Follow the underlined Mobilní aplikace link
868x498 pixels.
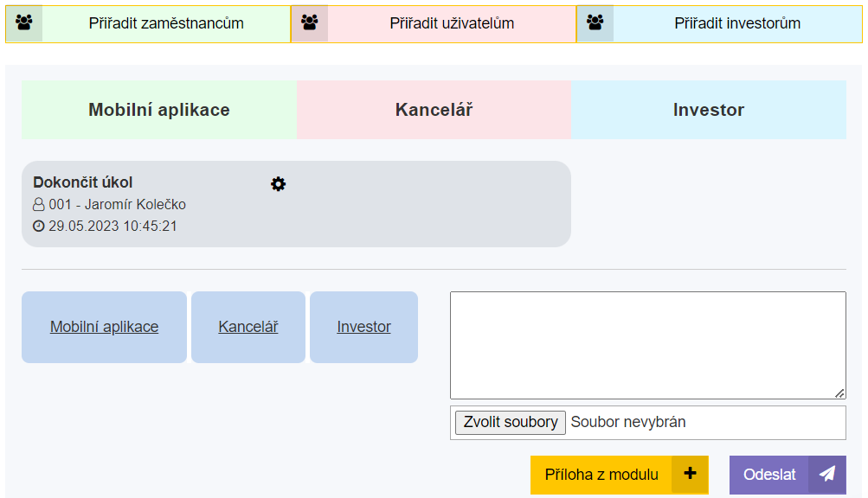[104, 327]
